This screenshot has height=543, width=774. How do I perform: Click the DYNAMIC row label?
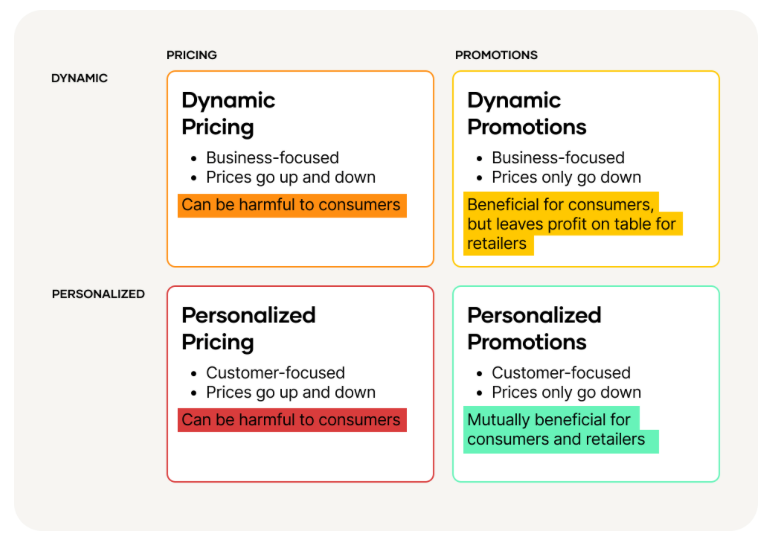(79, 78)
